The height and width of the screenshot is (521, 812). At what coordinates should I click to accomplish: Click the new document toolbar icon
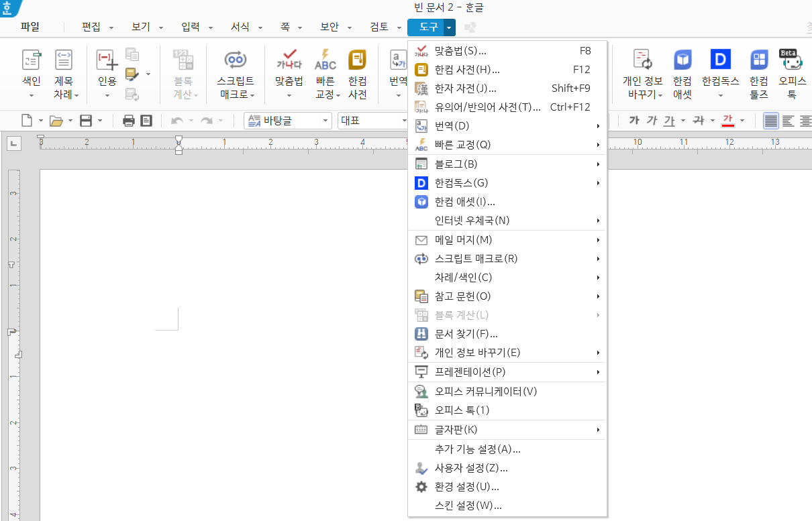coord(27,121)
